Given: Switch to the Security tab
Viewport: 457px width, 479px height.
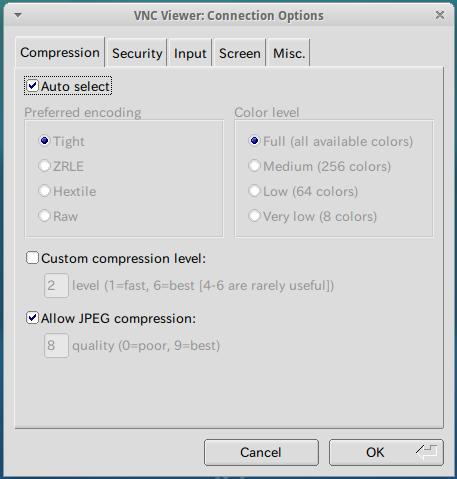Looking at the screenshot, I should (x=137, y=53).
